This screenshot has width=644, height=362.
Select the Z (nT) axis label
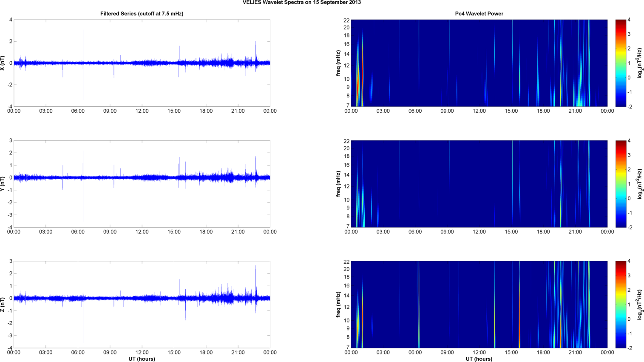point(3,305)
